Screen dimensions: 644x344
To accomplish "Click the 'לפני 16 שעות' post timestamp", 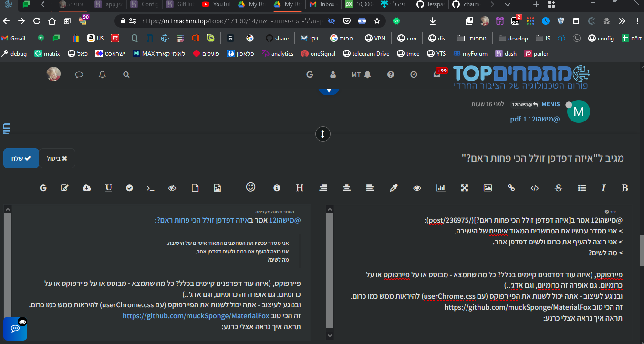I will tap(488, 104).
